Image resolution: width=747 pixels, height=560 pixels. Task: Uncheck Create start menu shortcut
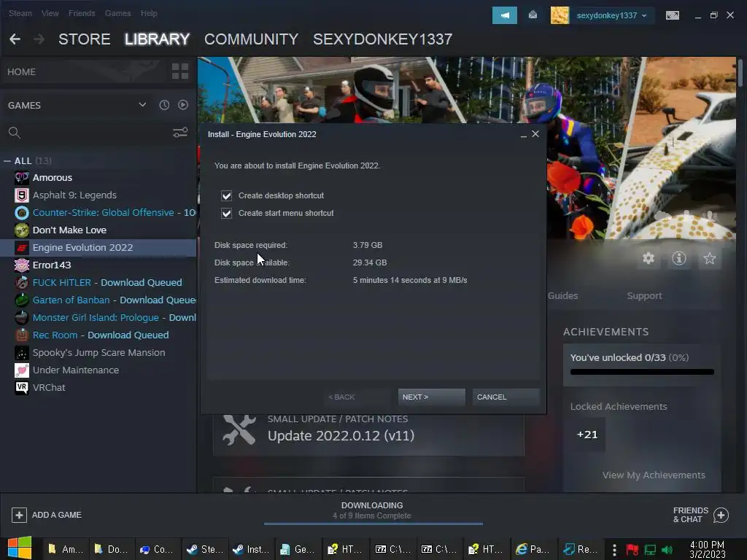(226, 214)
